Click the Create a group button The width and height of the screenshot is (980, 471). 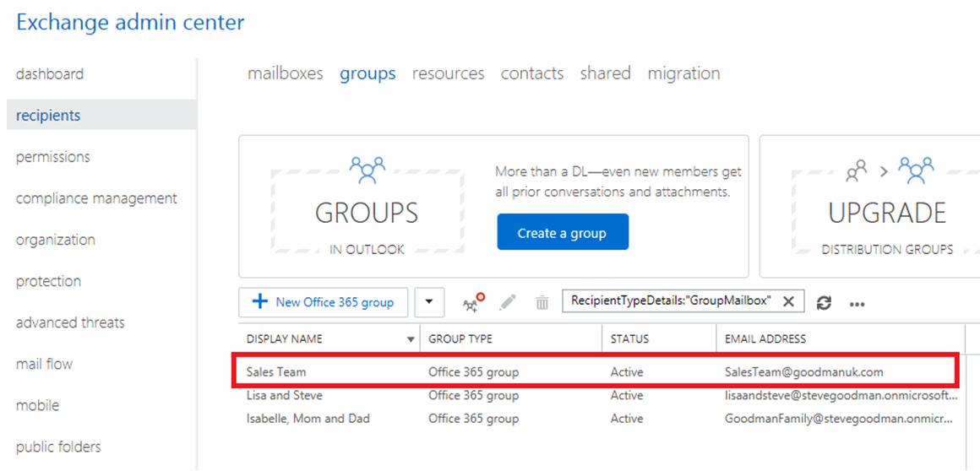tap(563, 232)
